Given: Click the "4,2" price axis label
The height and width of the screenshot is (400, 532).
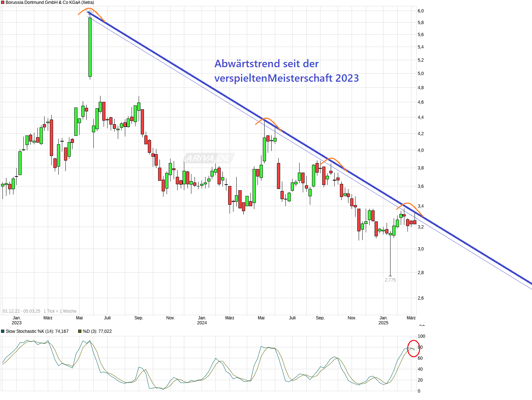Looking at the screenshot, I should coord(421,134).
